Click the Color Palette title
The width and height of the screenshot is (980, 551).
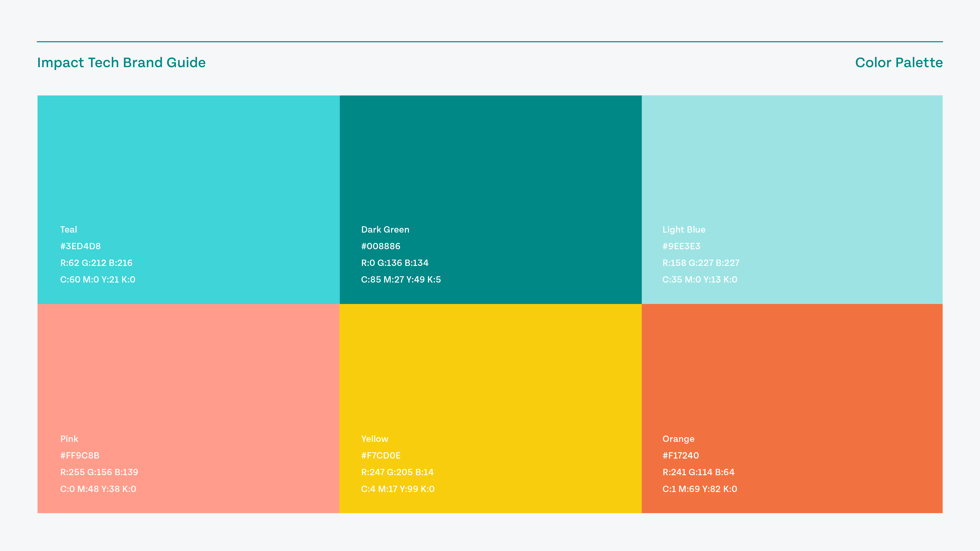pyautogui.click(x=899, y=63)
